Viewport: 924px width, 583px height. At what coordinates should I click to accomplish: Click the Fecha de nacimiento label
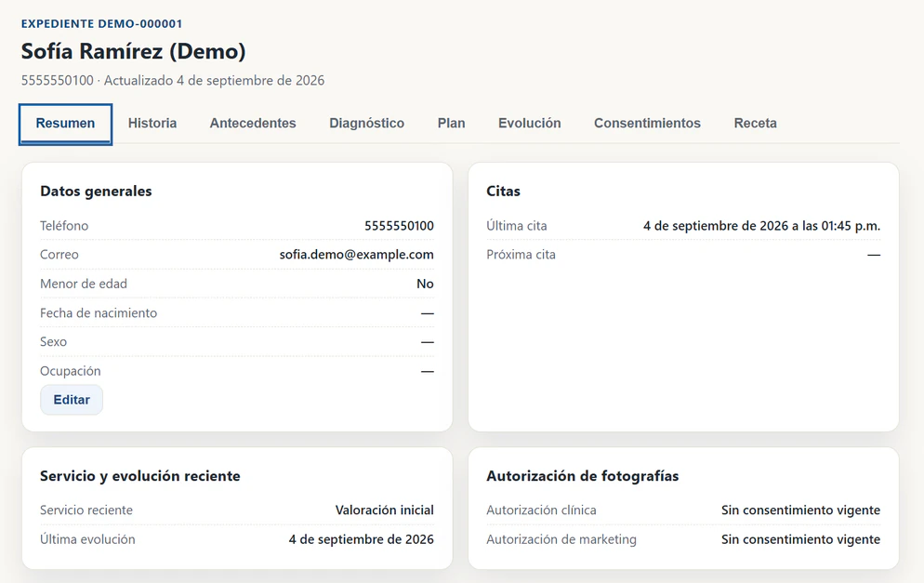(99, 313)
